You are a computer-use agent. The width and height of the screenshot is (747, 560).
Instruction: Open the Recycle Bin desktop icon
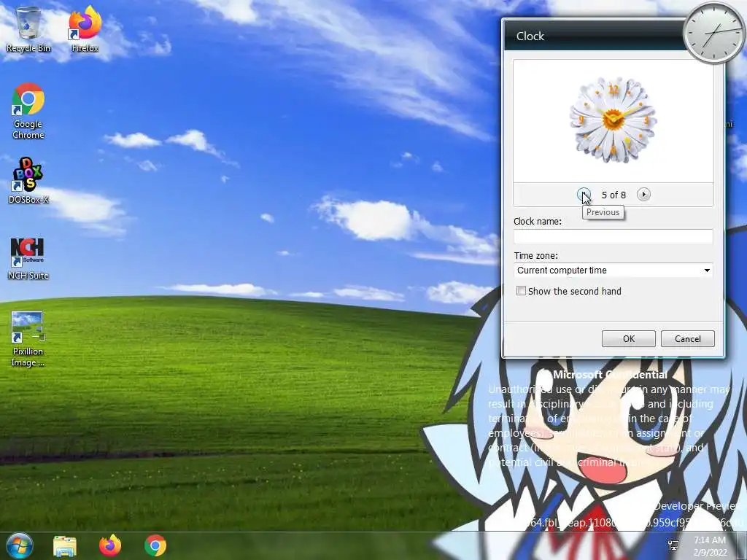point(28,28)
